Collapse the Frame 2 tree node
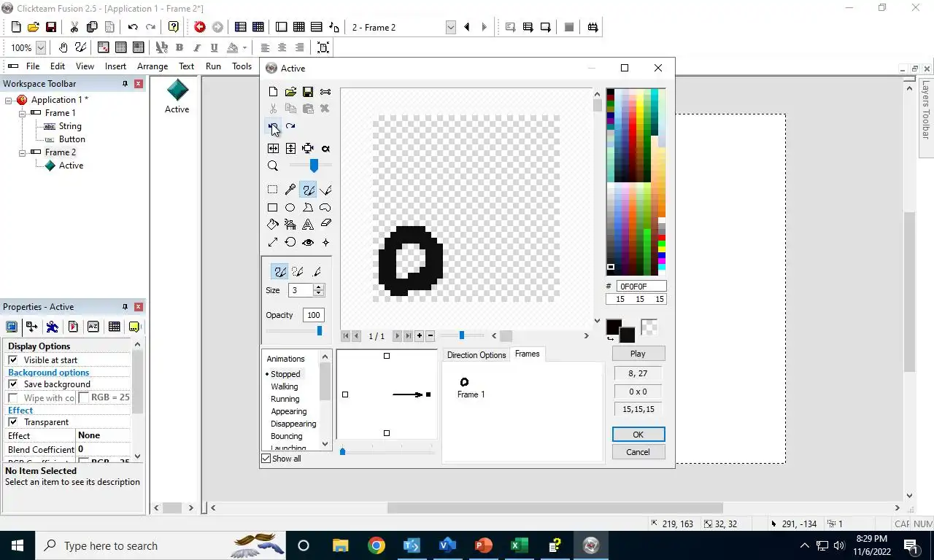 [22, 152]
